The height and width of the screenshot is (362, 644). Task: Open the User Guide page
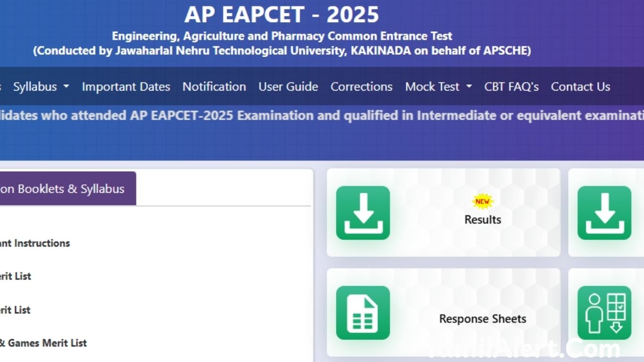pyautogui.click(x=288, y=86)
